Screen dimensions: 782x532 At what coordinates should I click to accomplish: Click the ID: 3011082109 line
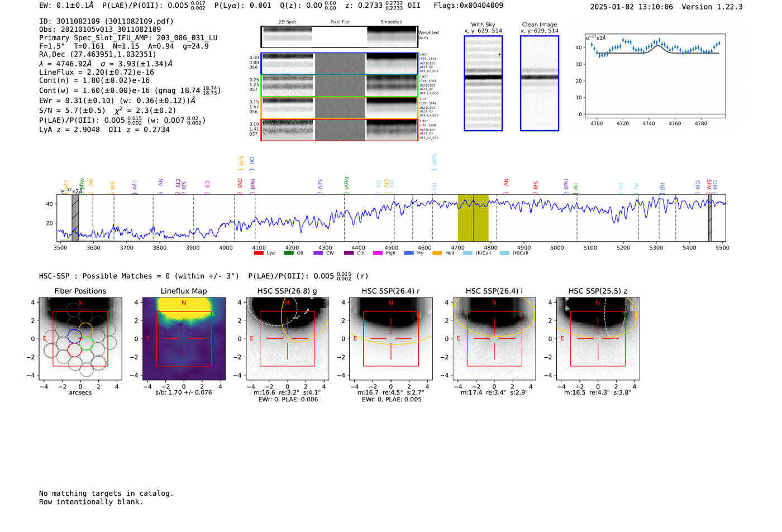pos(106,21)
